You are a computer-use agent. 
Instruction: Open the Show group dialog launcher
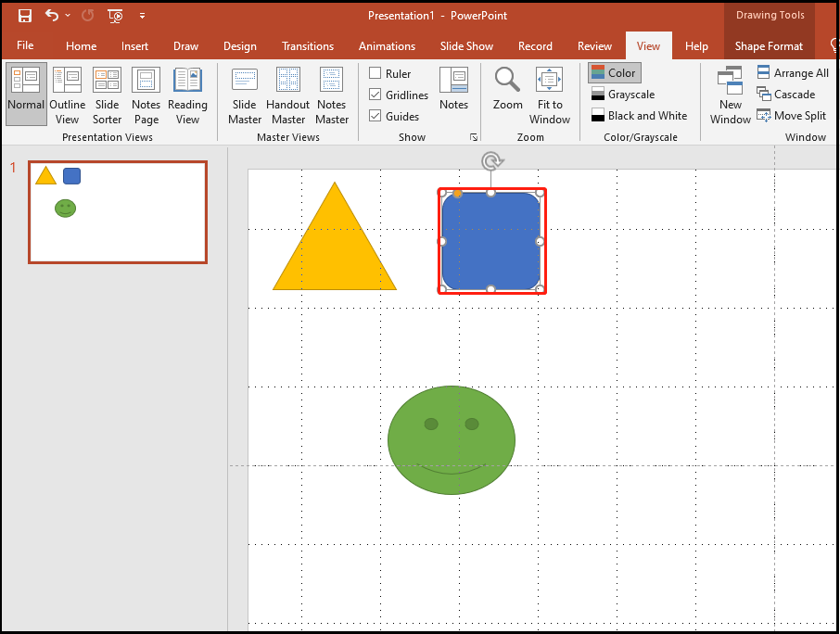(x=474, y=137)
